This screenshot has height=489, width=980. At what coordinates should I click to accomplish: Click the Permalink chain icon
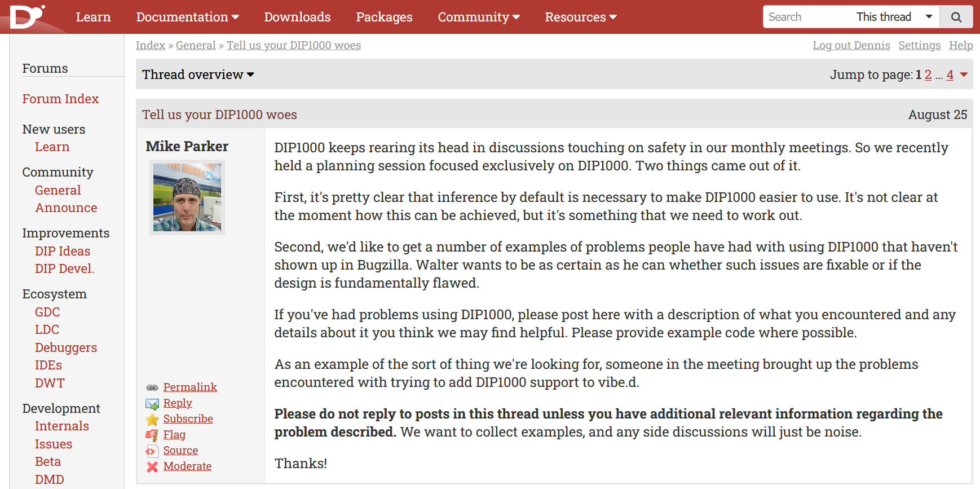click(152, 387)
